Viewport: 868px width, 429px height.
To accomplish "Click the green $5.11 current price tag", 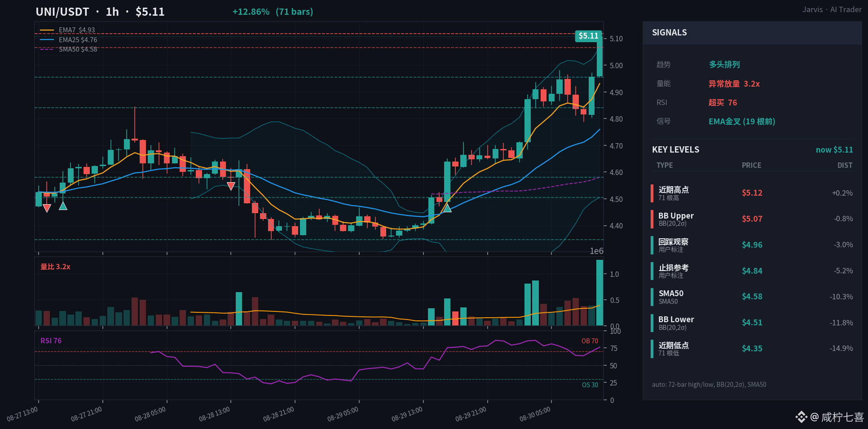I will point(588,36).
